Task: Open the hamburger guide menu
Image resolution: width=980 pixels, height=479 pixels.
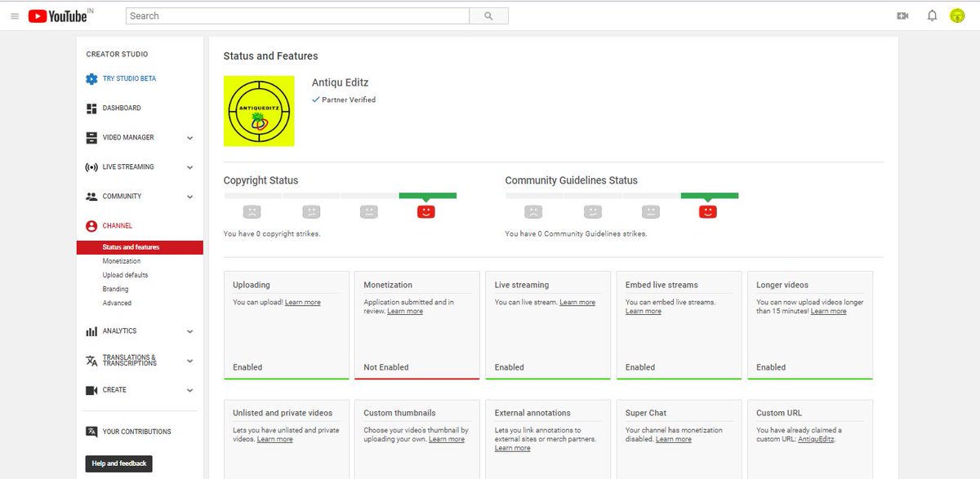Action: (x=15, y=16)
